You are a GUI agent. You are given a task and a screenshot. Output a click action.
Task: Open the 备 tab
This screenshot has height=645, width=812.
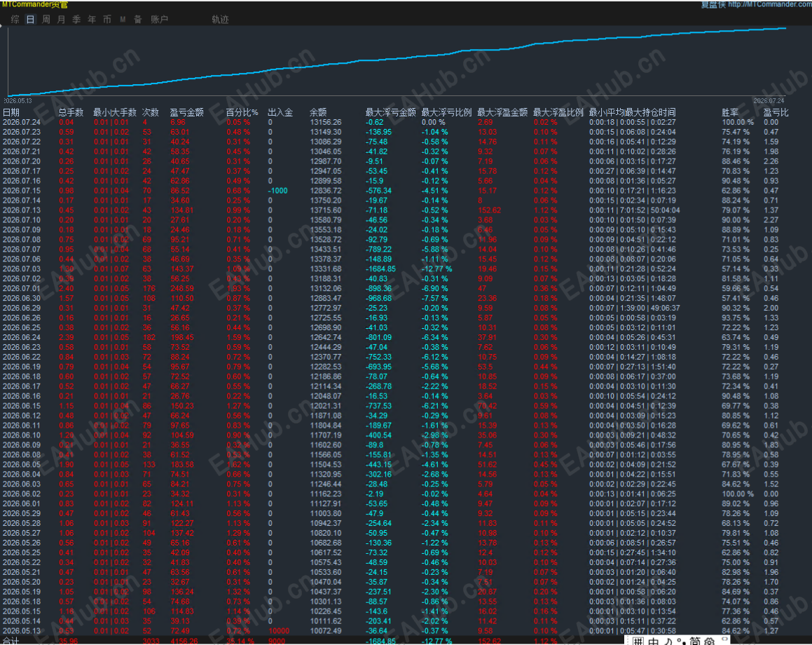point(138,20)
